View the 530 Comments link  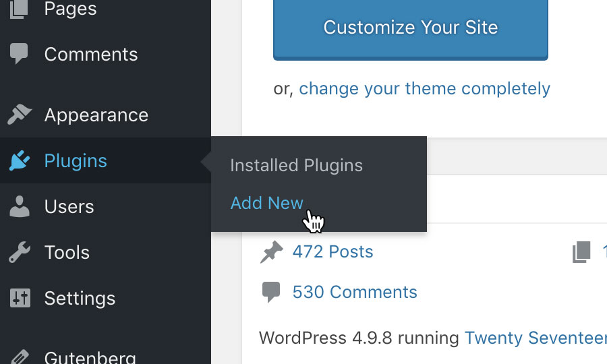click(355, 292)
